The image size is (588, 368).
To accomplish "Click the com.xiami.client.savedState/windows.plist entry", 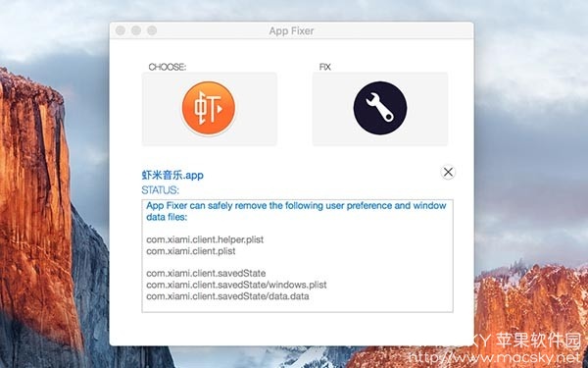I will tap(236, 285).
